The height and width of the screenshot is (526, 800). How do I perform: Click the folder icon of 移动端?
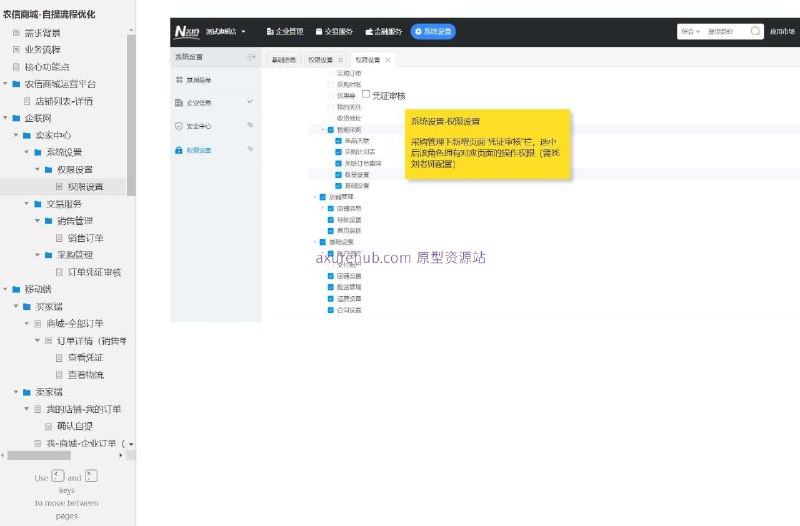[16, 289]
